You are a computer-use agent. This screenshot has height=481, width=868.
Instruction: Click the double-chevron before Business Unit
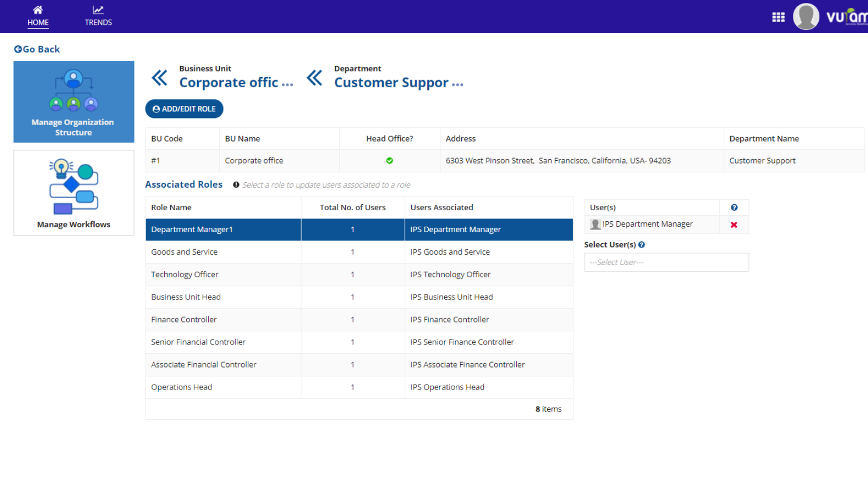[159, 78]
